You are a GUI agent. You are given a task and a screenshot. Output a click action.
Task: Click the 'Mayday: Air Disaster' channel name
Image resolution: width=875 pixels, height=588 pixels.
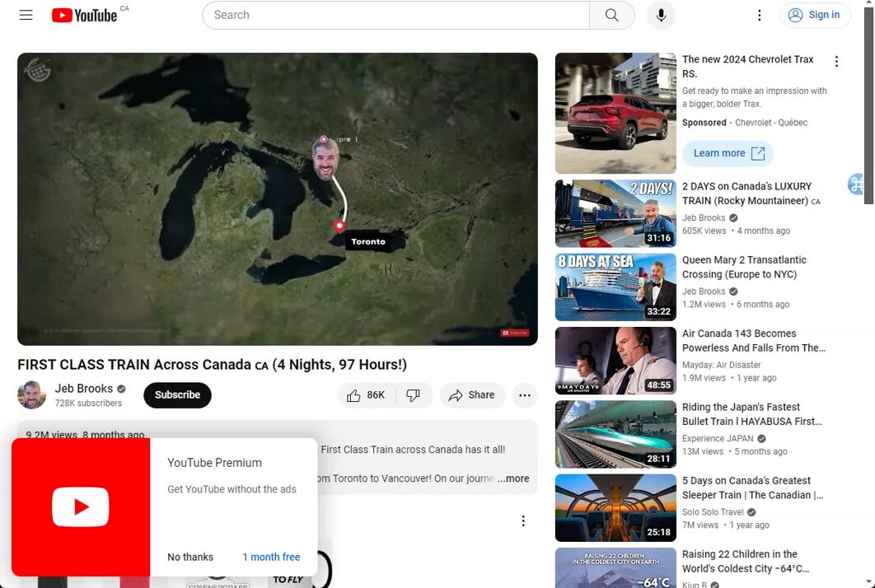(x=722, y=365)
